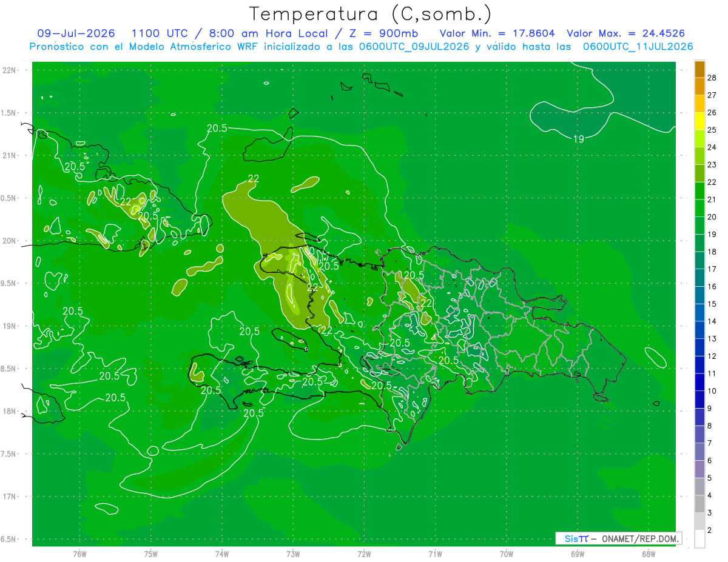Click latitude label "20N"
Image resolution: width=728 pixels, height=562 pixels.
click(9, 241)
